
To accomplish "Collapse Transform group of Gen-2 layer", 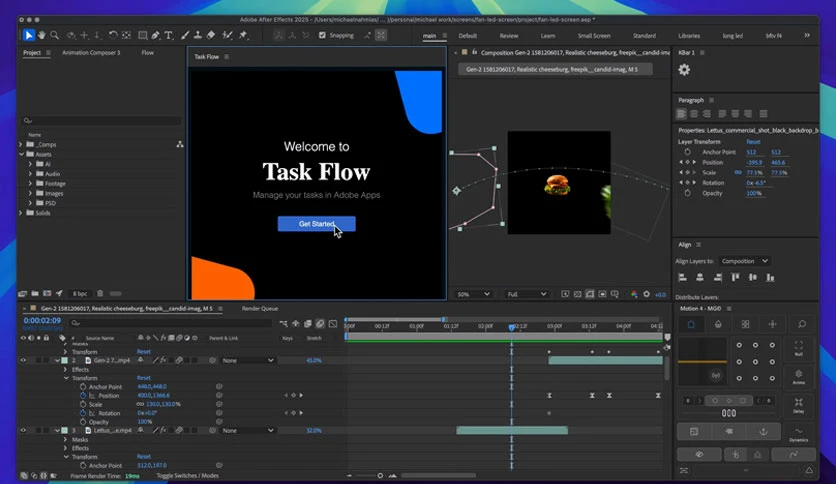I will pos(66,378).
